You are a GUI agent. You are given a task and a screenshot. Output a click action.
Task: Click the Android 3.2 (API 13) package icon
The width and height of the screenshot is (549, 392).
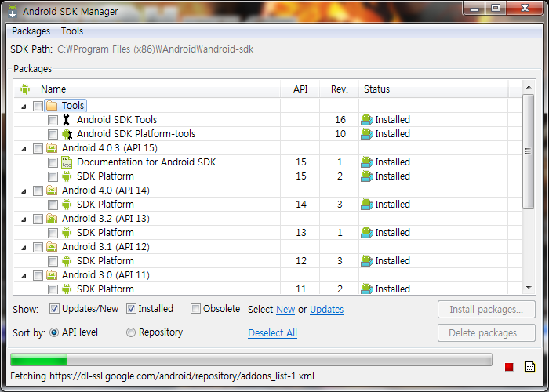pos(52,219)
